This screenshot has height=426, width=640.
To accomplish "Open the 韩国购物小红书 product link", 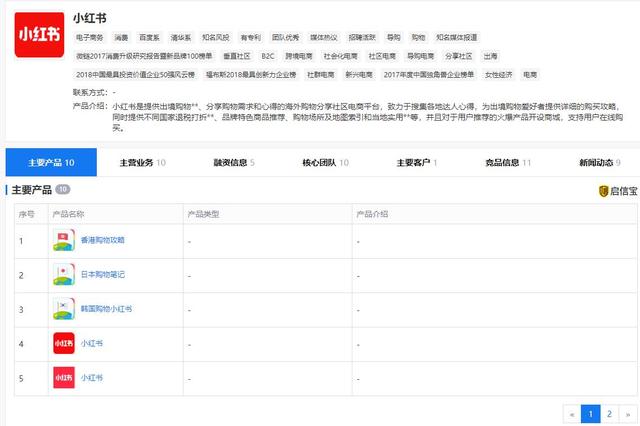I will click(x=106, y=309).
